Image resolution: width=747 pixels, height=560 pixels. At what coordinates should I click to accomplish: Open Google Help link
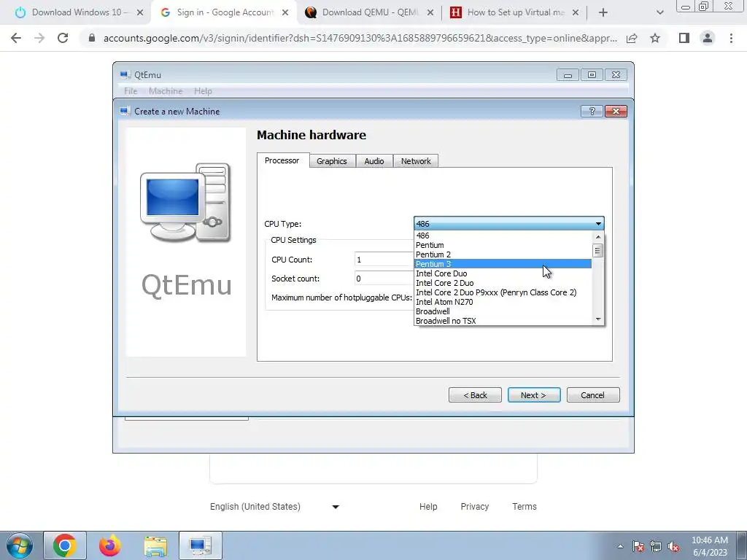coord(428,507)
